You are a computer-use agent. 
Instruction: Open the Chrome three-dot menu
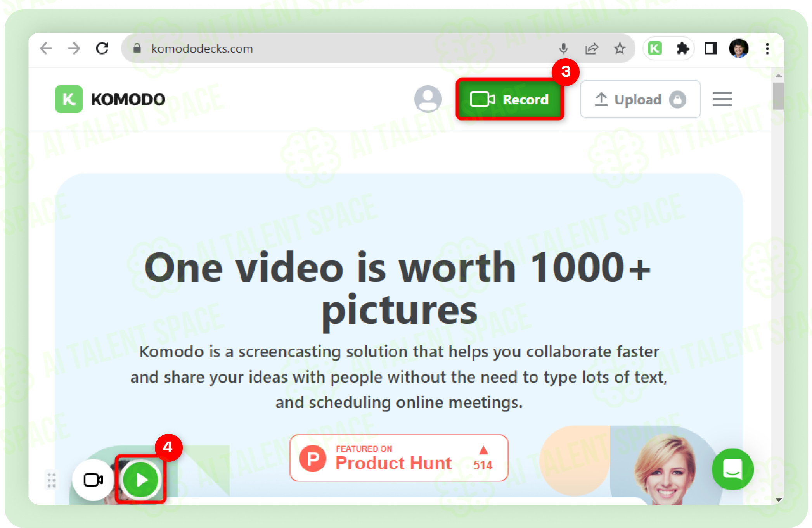point(767,48)
